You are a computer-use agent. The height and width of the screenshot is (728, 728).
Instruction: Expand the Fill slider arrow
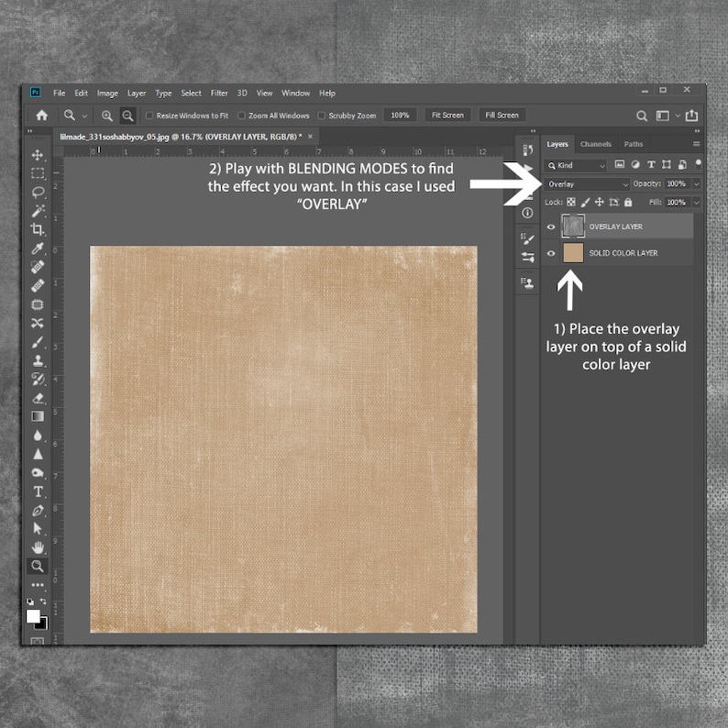pyautogui.click(x=697, y=203)
